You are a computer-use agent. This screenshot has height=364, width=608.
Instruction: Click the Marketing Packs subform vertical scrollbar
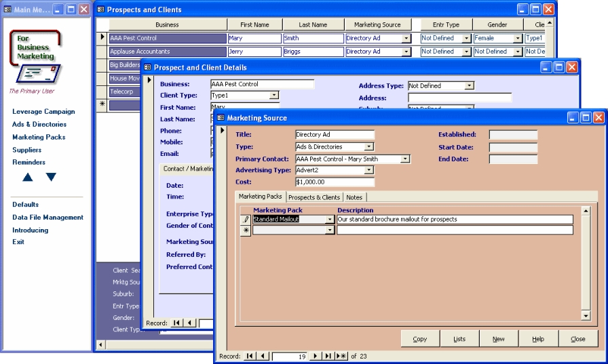(x=586, y=264)
